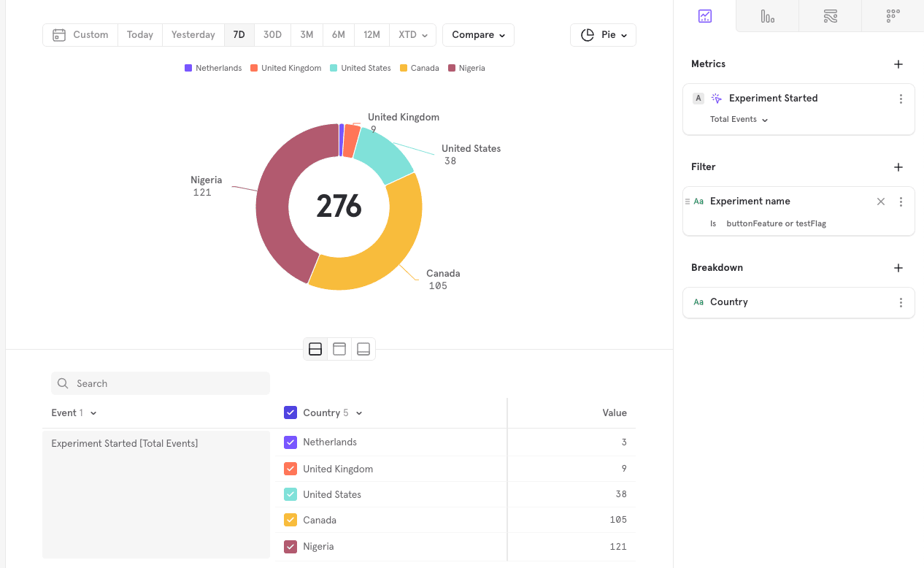Choose the split chart-and-table layout icon
This screenshot has height=568, width=924.
point(315,350)
